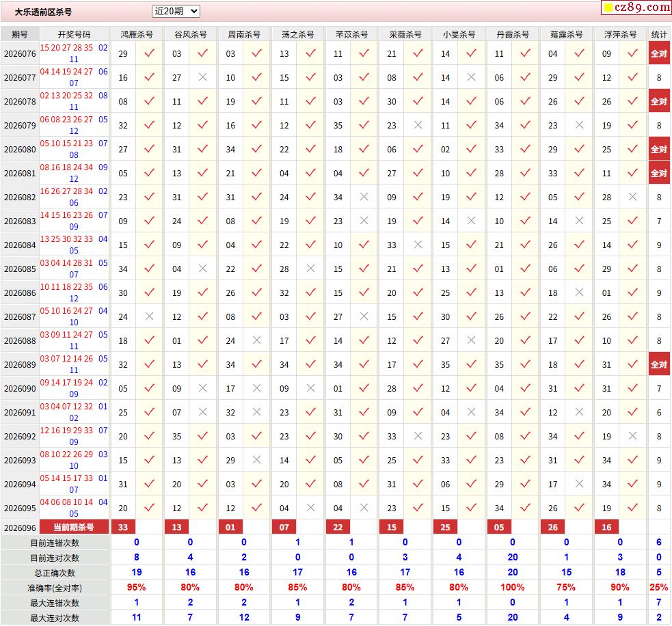672x626 pixels.
Task: Click current 荡之 kill number 07
Action: click(x=284, y=527)
